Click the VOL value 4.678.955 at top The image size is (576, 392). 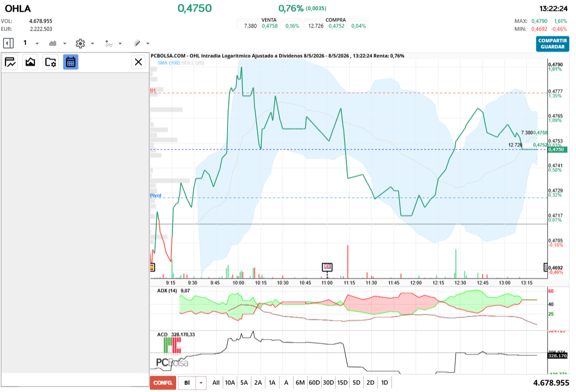tap(41, 21)
